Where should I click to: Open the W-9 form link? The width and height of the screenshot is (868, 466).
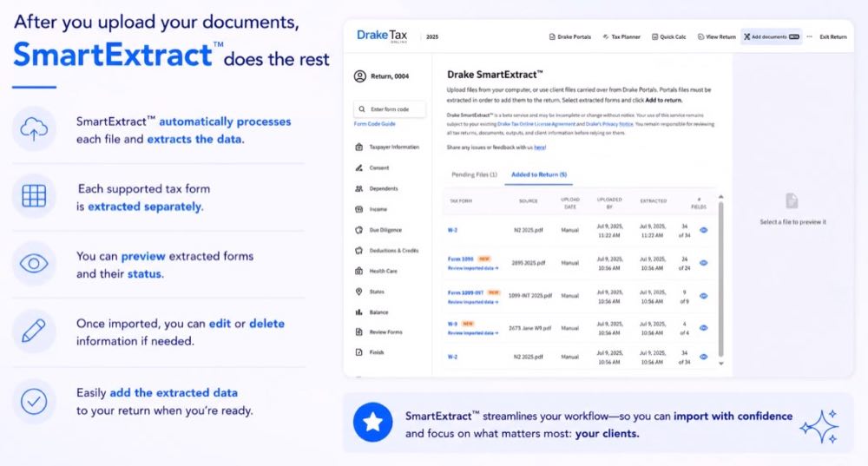coord(453,324)
